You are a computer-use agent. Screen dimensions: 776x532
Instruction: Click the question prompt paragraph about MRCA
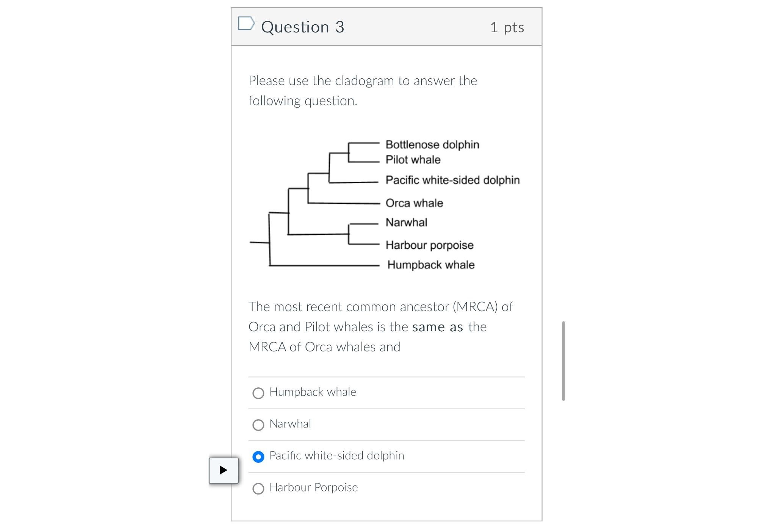(x=380, y=326)
